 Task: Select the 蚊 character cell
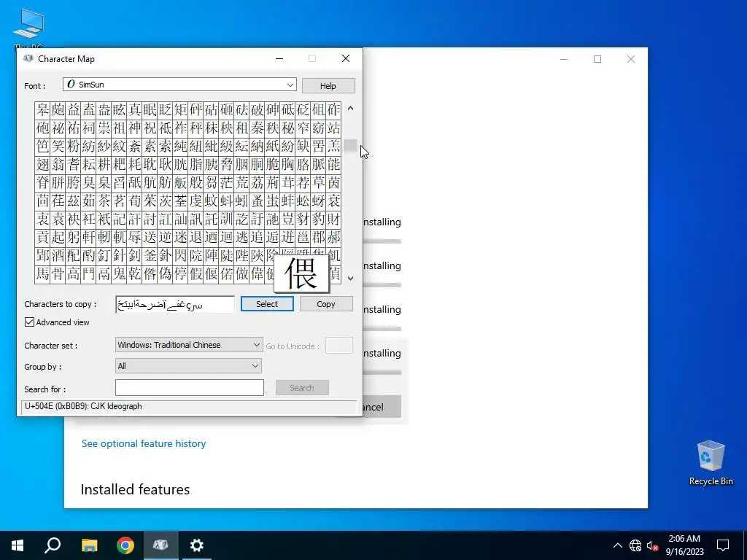tap(211, 201)
